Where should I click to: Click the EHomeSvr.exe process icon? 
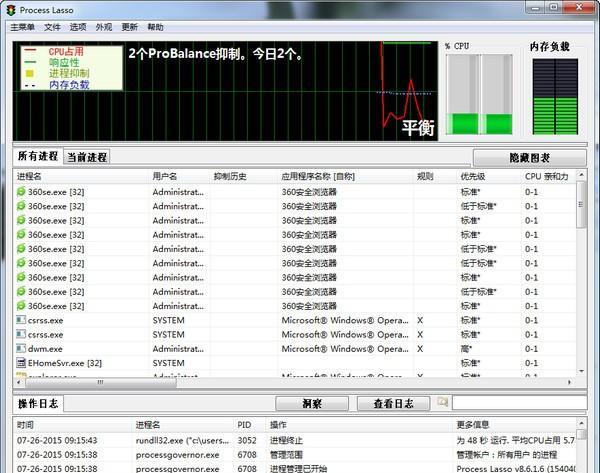point(21,363)
